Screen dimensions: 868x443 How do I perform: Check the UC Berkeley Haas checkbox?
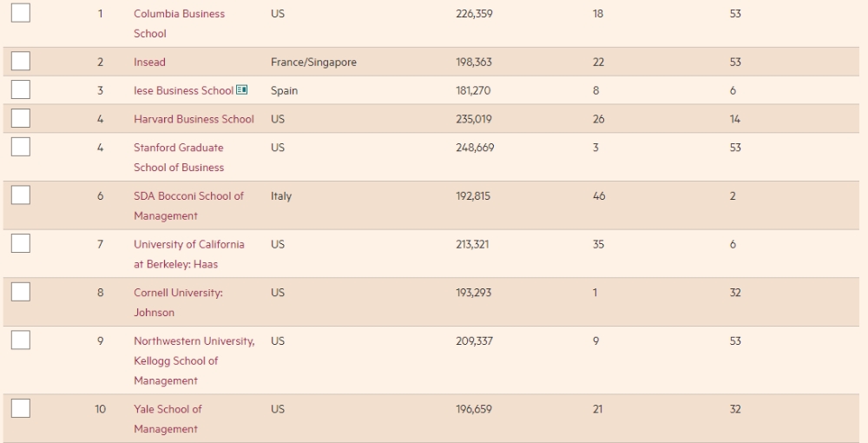point(21,243)
